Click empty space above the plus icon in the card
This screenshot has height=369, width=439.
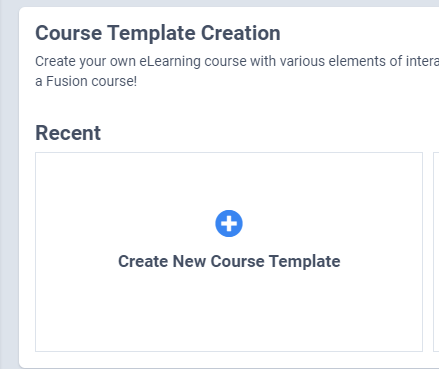pyautogui.click(x=229, y=180)
